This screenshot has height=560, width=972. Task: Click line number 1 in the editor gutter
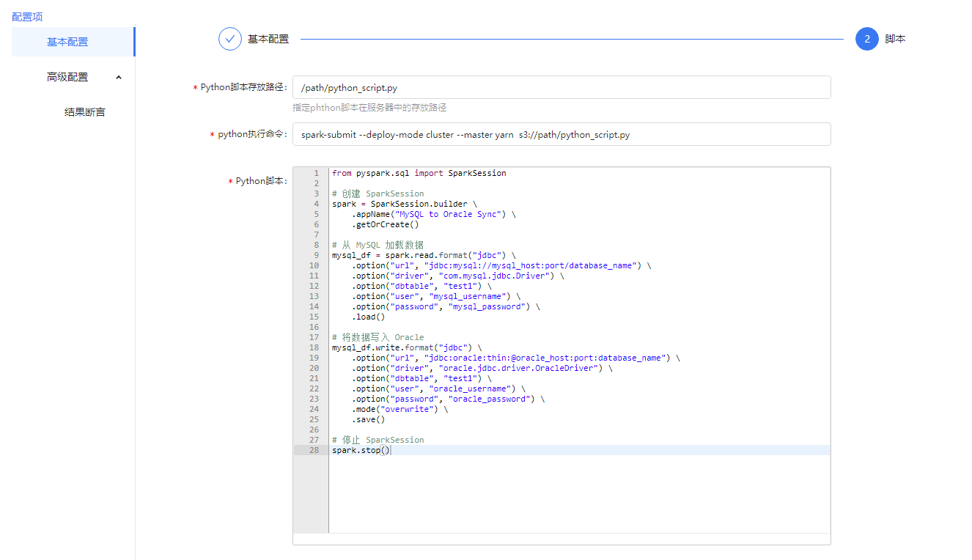[x=315, y=173]
